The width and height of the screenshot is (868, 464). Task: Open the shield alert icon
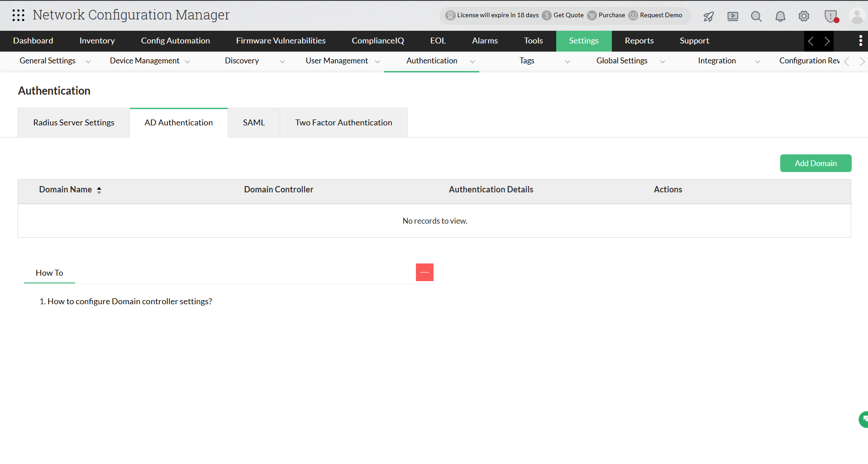coord(831,16)
